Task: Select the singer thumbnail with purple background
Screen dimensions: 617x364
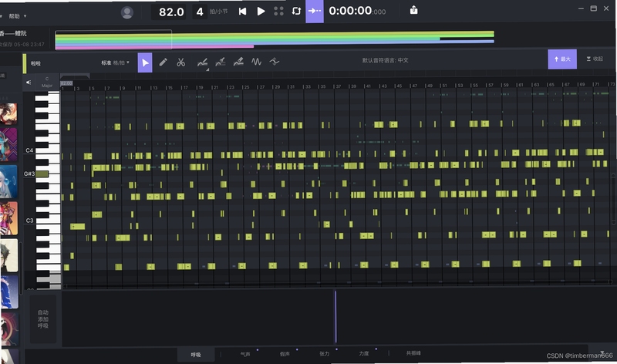Action: click(8, 144)
